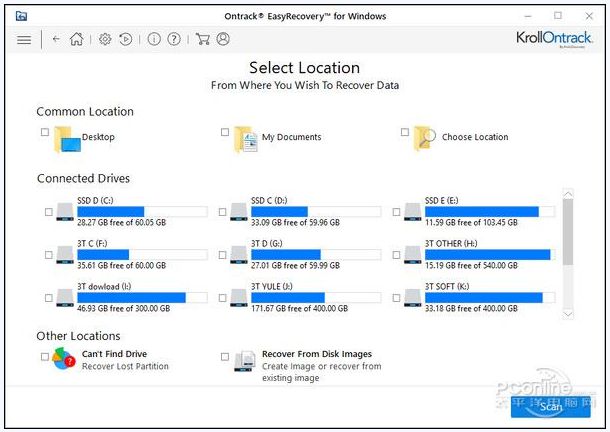This screenshot has height=432, width=610.
Task: Tick the 3T OTHER (H:) drive checkbox
Action: [x=396, y=255]
